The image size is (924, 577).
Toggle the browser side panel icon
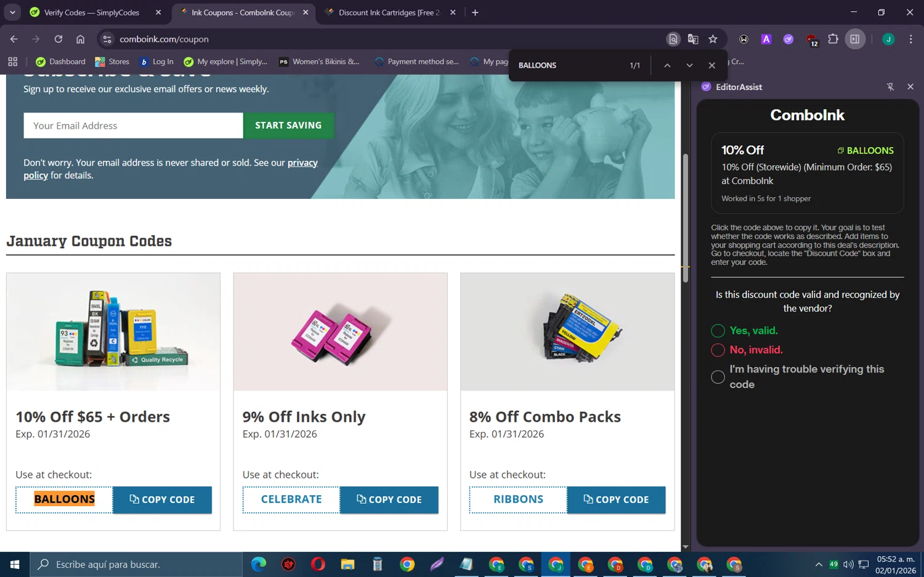click(x=855, y=39)
